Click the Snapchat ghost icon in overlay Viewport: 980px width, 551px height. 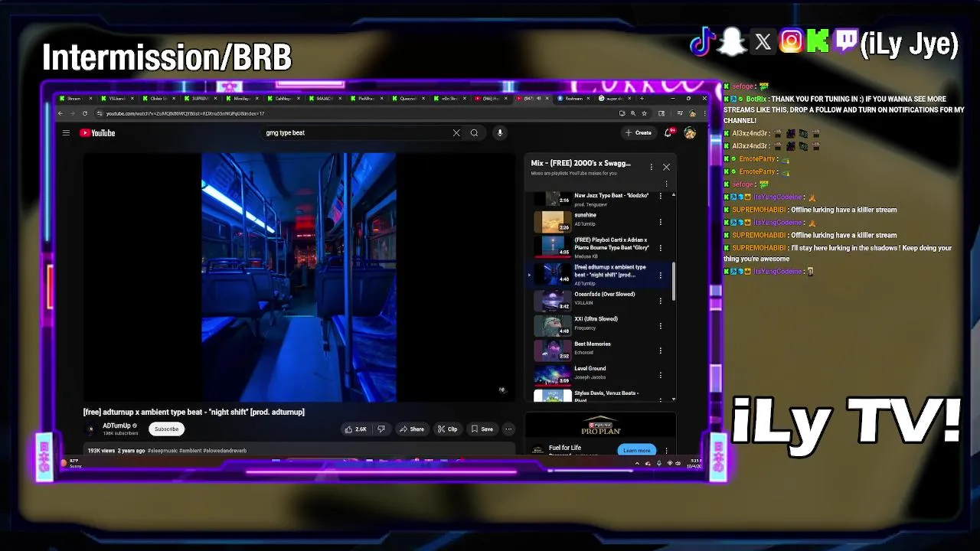point(733,42)
